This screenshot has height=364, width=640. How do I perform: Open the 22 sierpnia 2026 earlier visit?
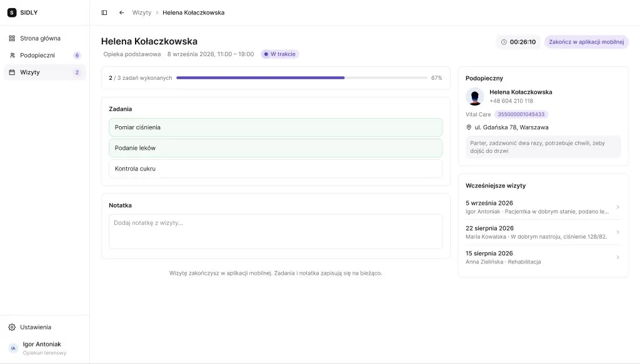[543, 232]
